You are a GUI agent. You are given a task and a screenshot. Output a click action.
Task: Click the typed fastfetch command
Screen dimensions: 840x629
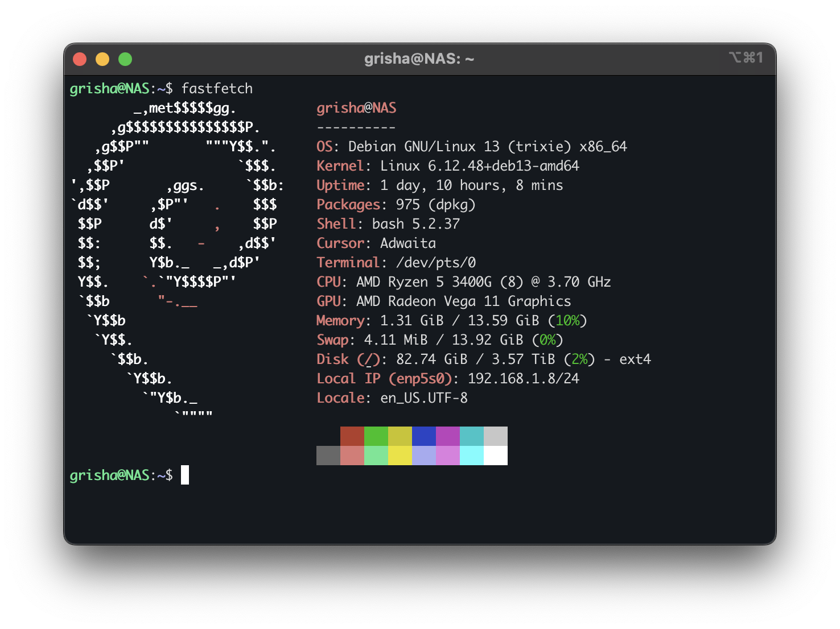(x=217, y=89)
